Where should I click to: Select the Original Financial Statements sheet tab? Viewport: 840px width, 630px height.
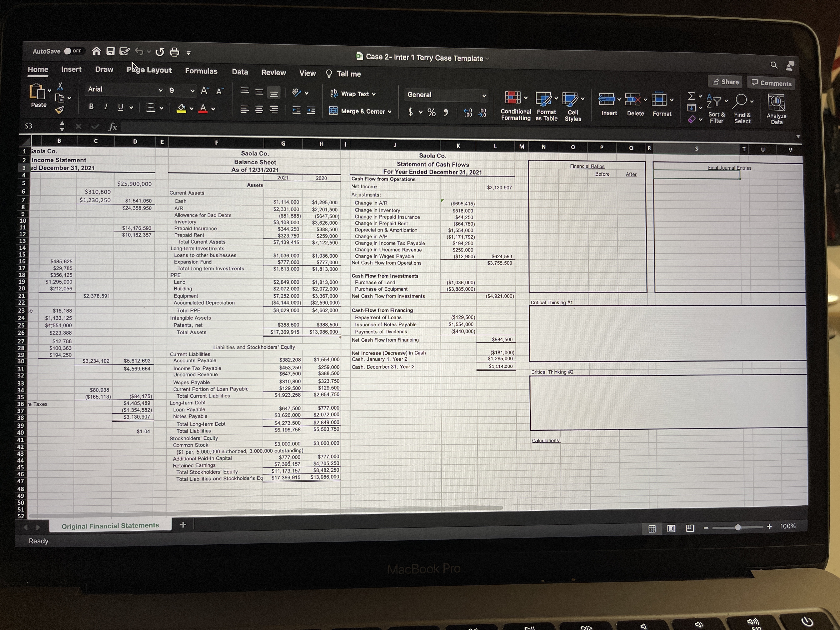point(110,526)
